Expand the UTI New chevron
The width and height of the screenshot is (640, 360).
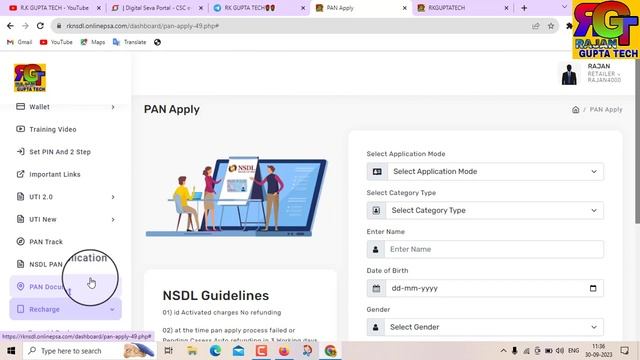tap(113, 220)
